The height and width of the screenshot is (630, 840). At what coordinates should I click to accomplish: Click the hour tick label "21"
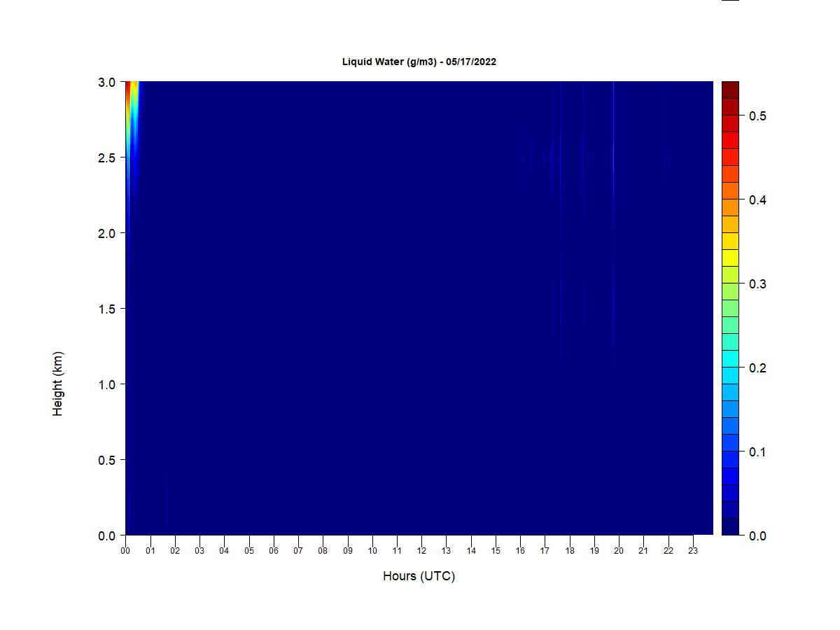point(644,551)
